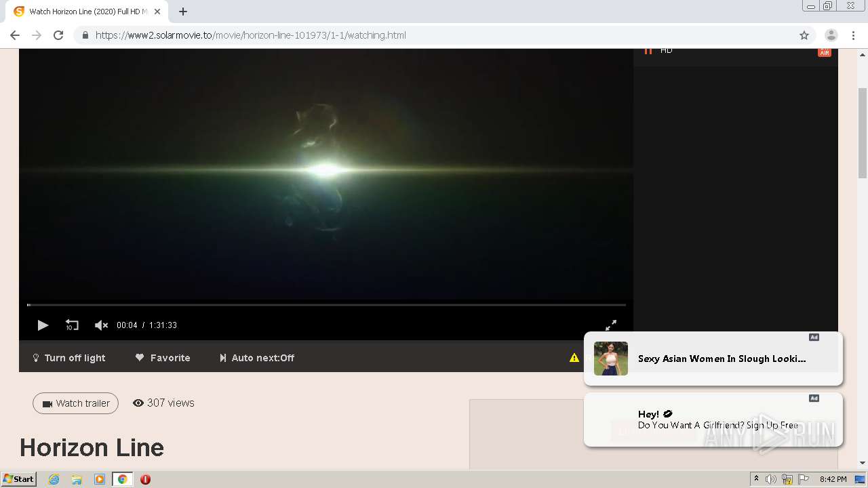Go forward in browser history
The height and width of the screenshot is (488, 868).
pos(37,35)
